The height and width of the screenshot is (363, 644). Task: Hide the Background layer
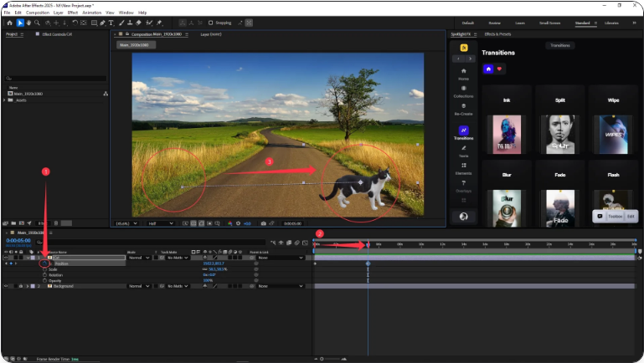tap(8, 286)
